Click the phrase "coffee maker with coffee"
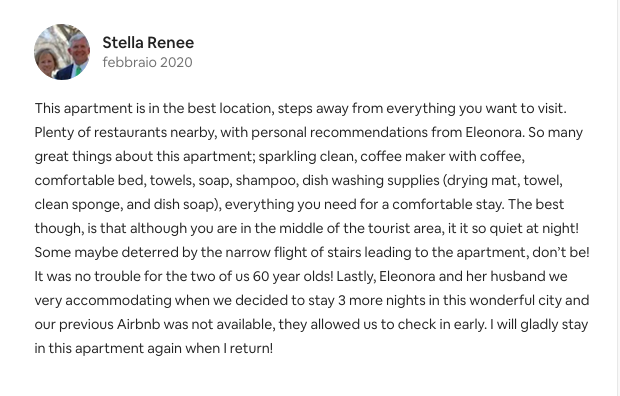 coord(441,157)
